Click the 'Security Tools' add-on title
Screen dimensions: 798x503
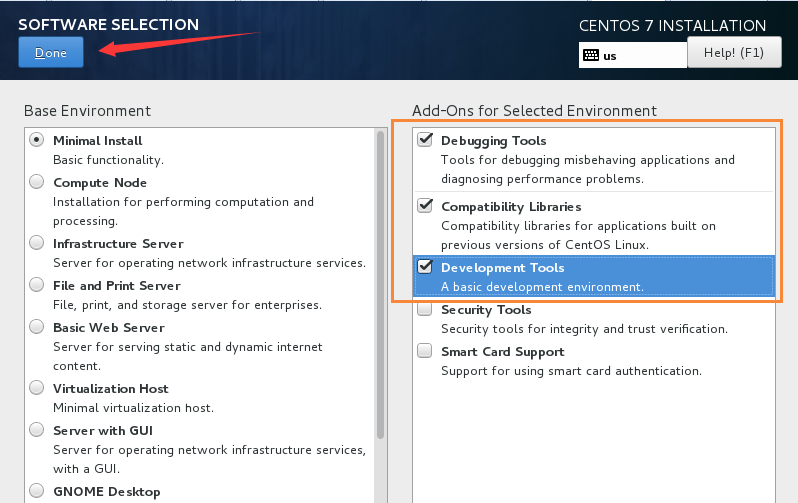pyautogui.click(x=486, y=310)
